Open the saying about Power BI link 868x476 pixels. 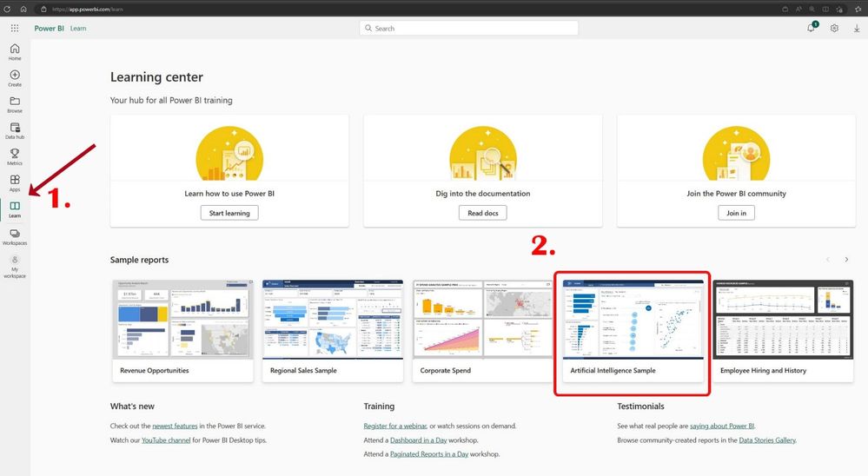click(722, 426)
